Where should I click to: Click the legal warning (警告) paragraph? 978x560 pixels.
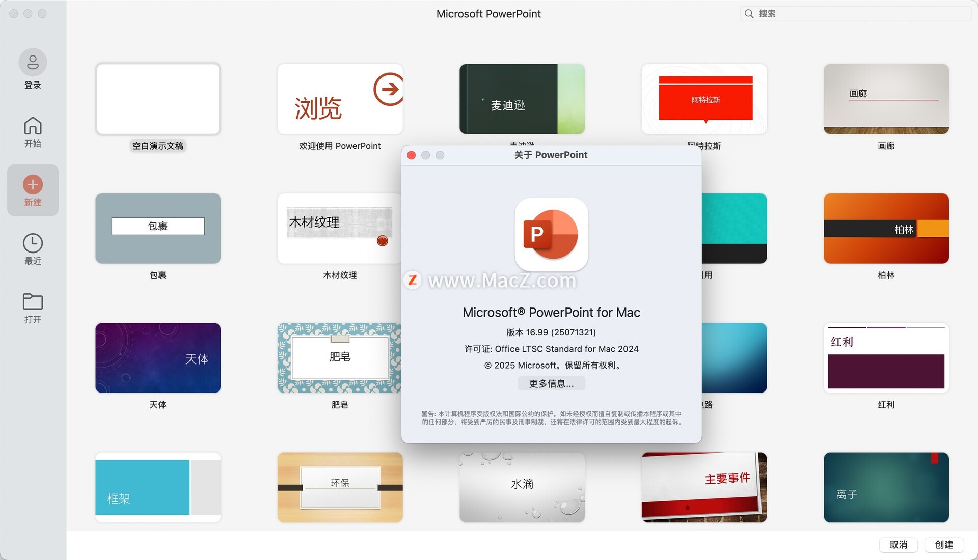[x=551, y=418]
